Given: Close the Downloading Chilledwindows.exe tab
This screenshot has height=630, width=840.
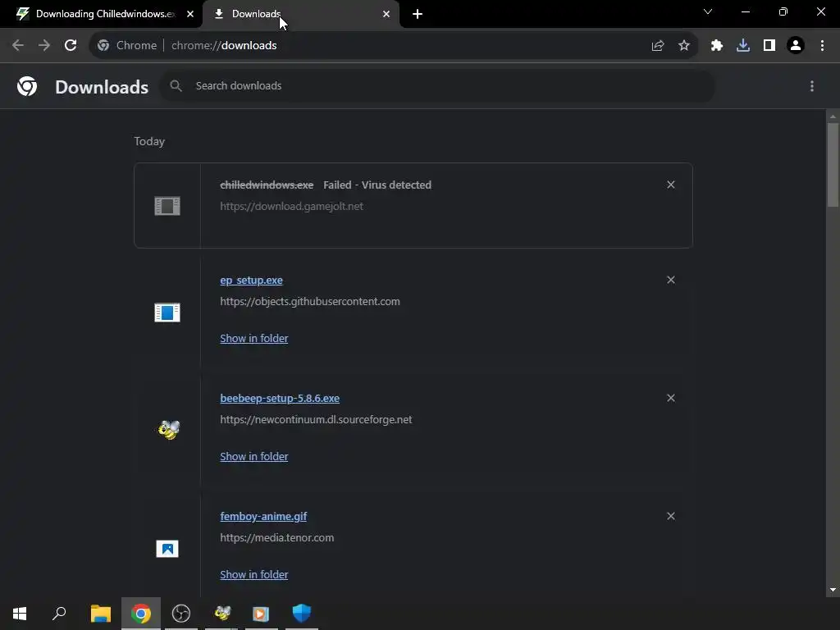Looking at the screenshot, I should tap(190, 14).
